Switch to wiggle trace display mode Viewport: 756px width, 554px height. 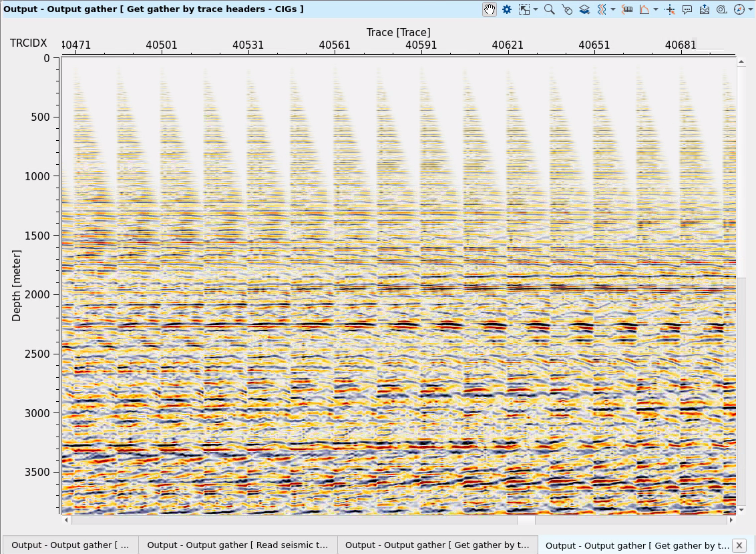[601, 9]
